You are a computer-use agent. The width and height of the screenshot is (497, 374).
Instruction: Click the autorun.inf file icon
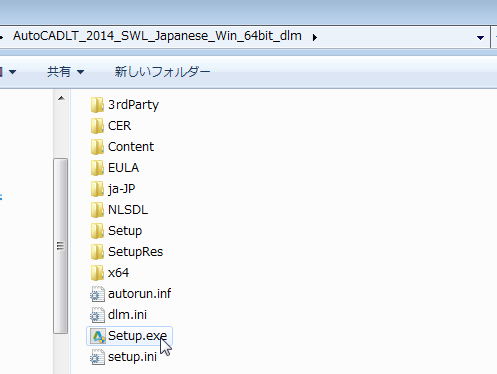tap(97, 294)
